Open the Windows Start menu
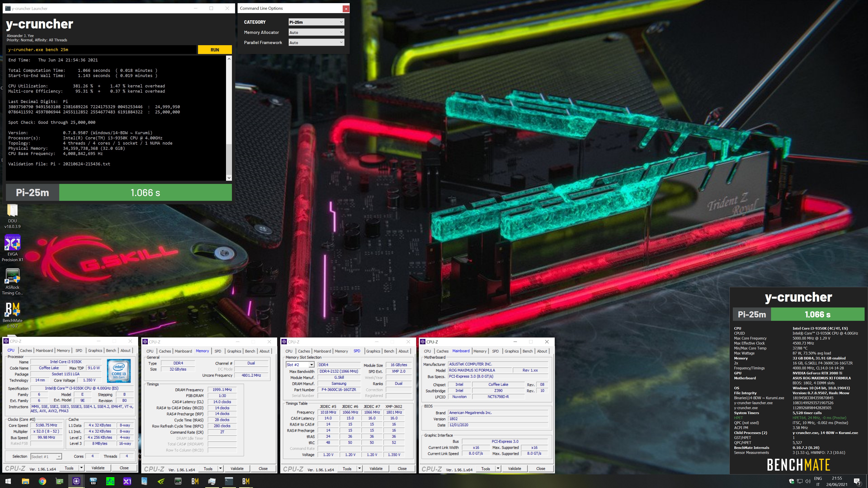Screen dimensions: 868x488 click(8, 481)
